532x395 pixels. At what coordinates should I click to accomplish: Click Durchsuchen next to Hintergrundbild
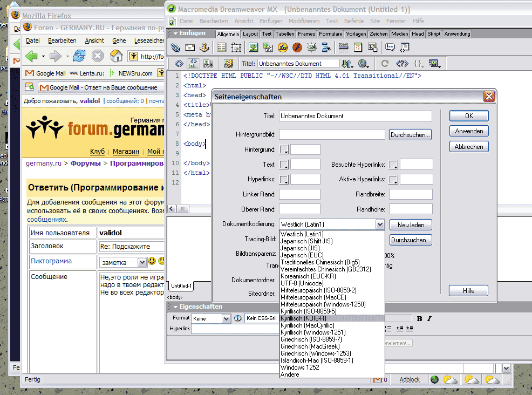pyautogui.click(x=410, y=135)
